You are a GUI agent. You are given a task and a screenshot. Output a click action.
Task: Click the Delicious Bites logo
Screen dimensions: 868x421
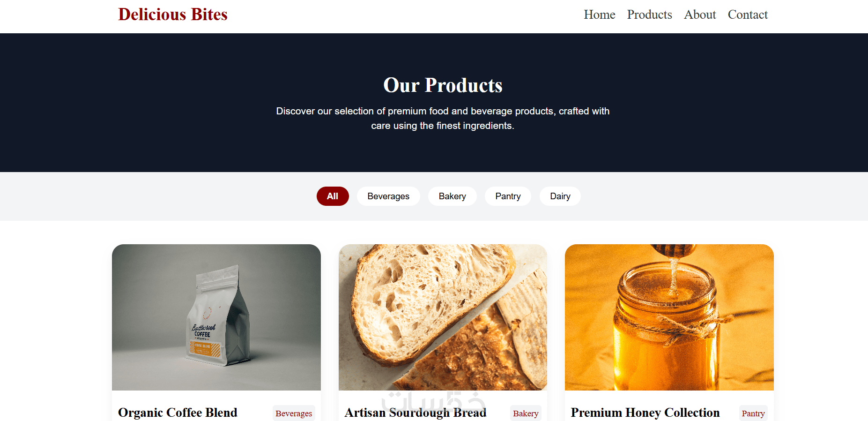172,15
